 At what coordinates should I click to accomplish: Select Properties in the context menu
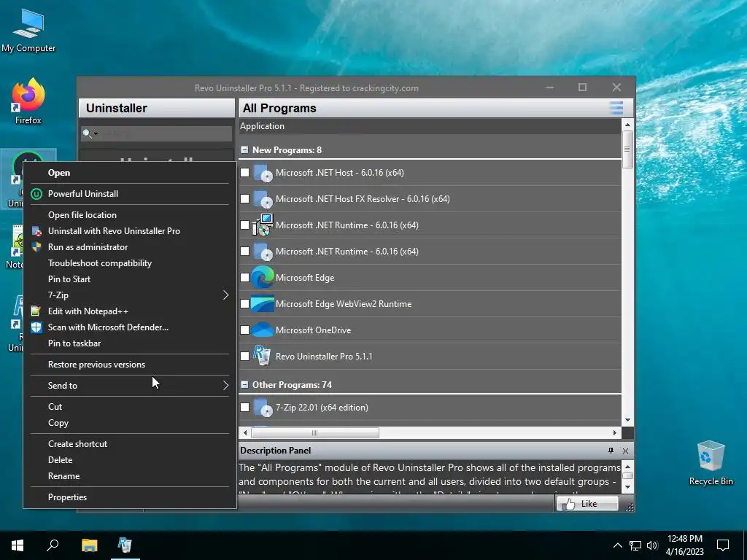coord(67,497)
